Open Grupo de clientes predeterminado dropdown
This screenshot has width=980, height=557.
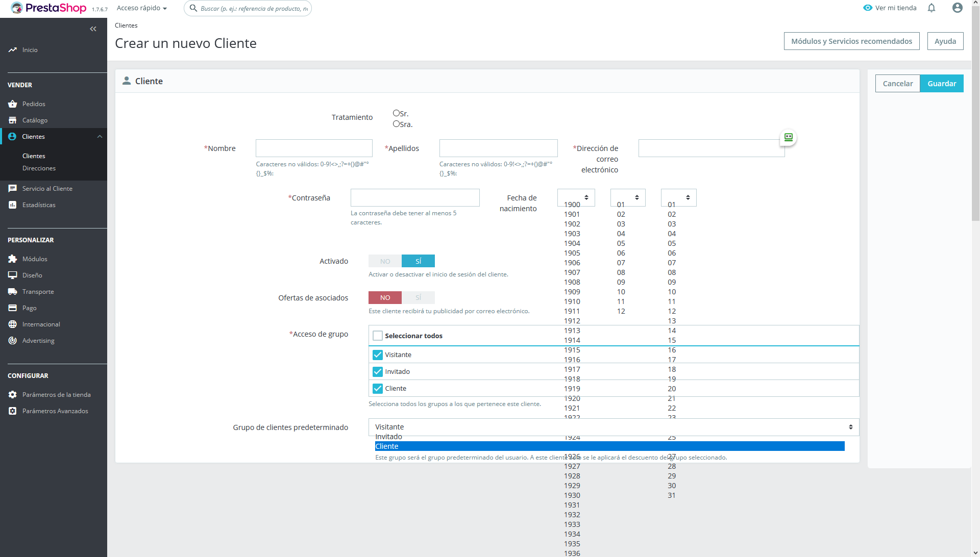tap(613, 427)
